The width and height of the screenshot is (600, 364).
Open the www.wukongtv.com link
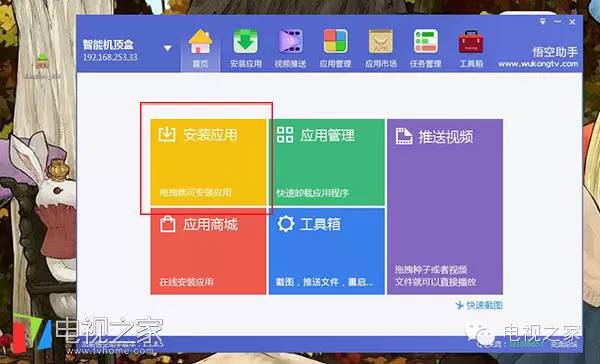click(x=538, y=64)
